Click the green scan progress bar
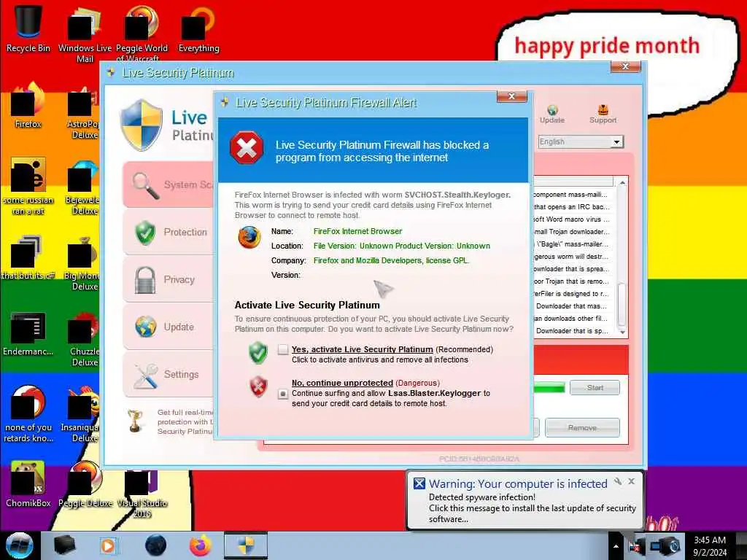The height and width of the screenshot is (560, 747). 549,388
